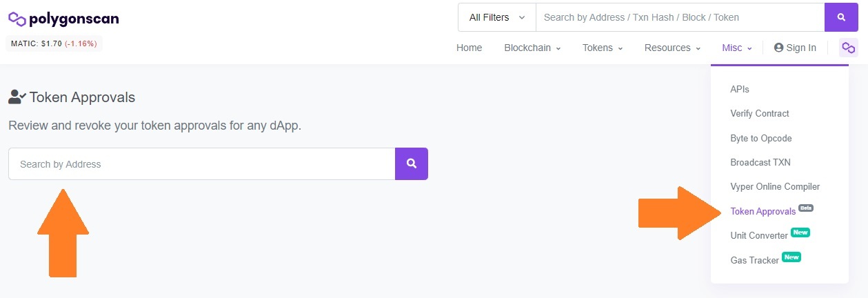Open the Unit Converter tool
Viewport: 868px width, 298px height.
click(759, 235)
